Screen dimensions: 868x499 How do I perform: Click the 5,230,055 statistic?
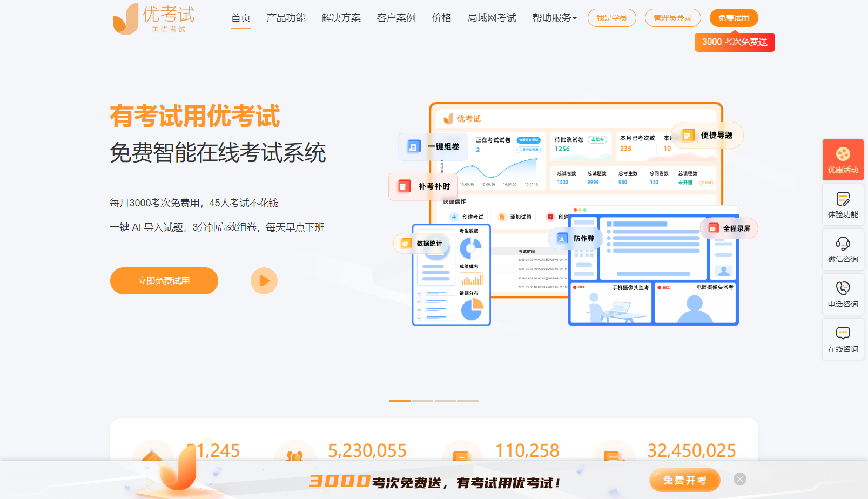(367, 450)
